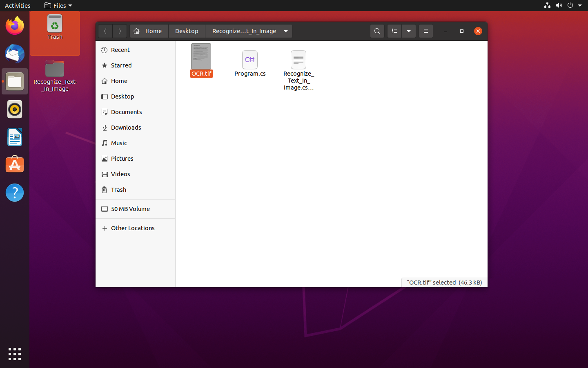Launch Firefox from the dock

point(15,26)
